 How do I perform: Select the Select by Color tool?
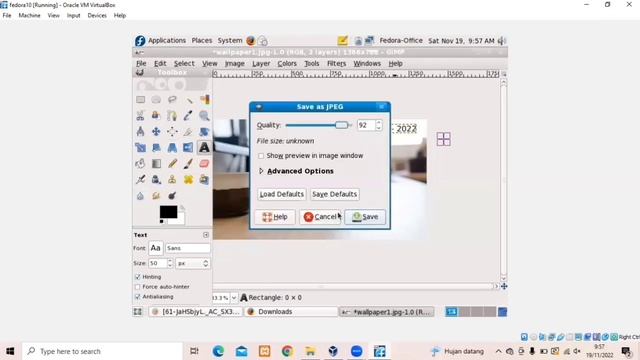pyautogui.click(x=204, y=100)
